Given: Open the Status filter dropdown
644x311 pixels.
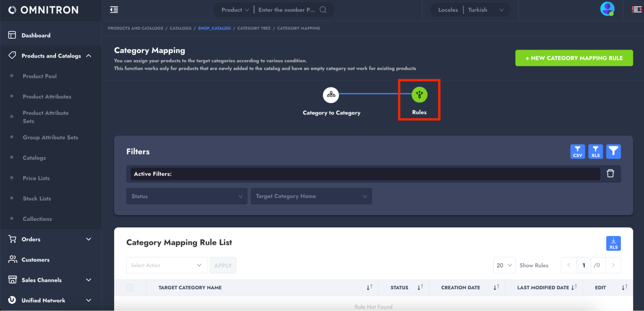Looking at the screenshot, I should (187, 196).
